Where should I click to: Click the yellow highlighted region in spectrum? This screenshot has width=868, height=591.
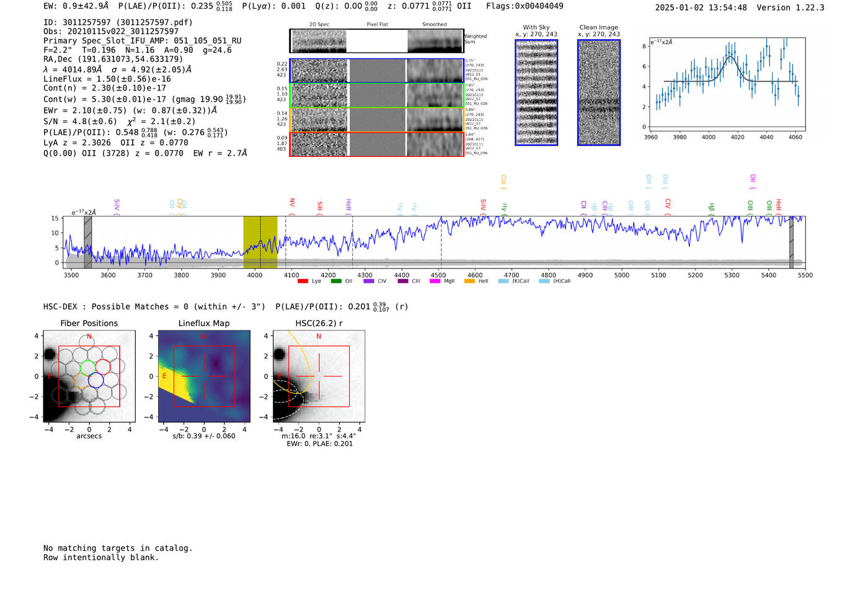point(260,242)
